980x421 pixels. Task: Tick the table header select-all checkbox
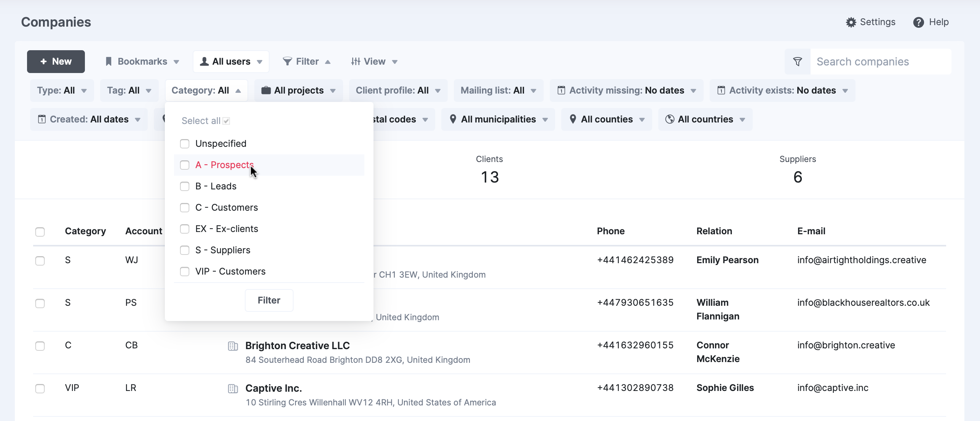pyautogui.click(x=40, y=232)
